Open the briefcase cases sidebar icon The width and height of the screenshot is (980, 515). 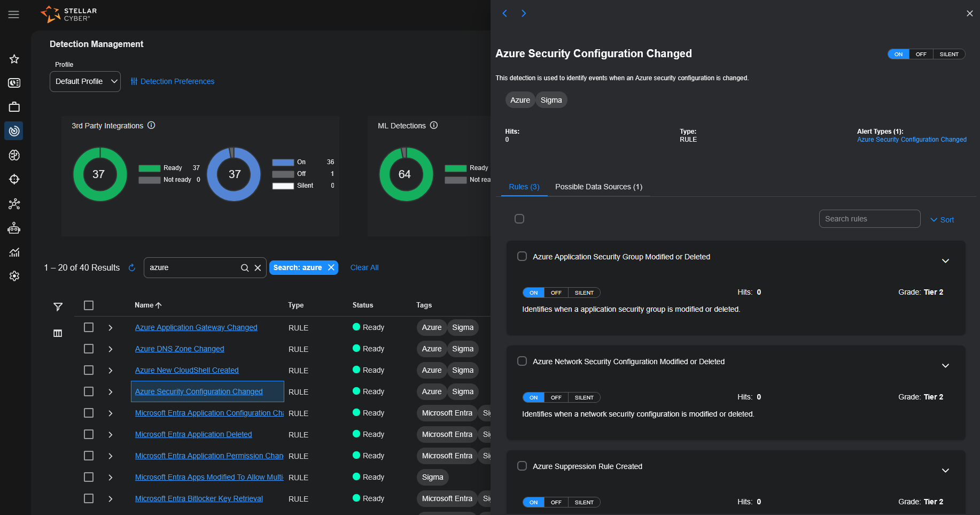tap(14, 107)
